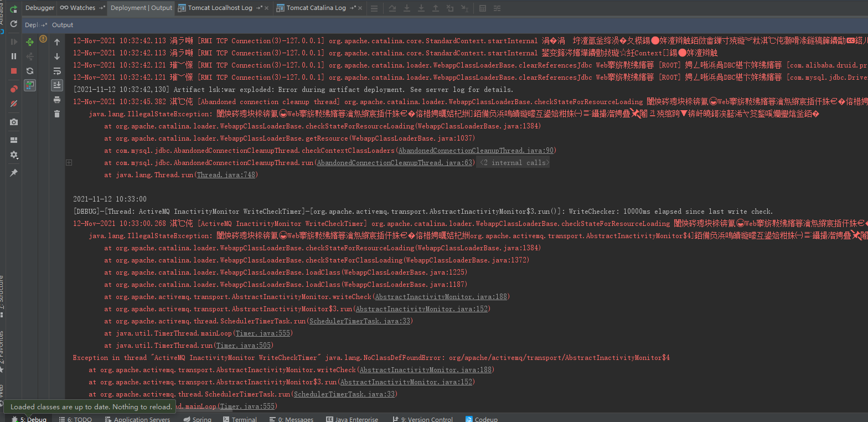Screen dimensions: 868x422
Task: Click the Down the stack trace arrow
Action: tap(56, 56)
